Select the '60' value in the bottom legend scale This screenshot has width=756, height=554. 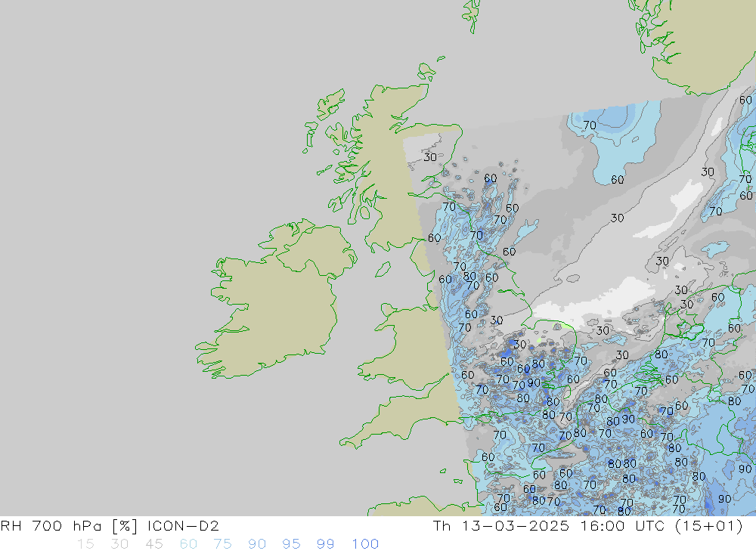(188, 544)
